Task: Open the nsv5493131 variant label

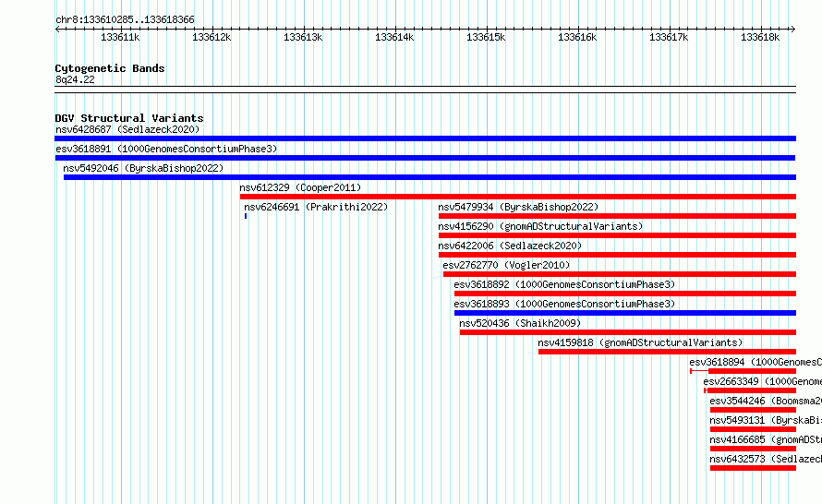Action: click(766, 420)
